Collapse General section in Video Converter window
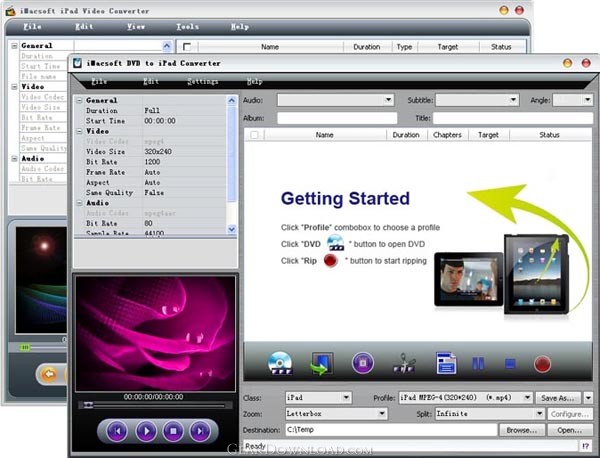 (14, 46)
